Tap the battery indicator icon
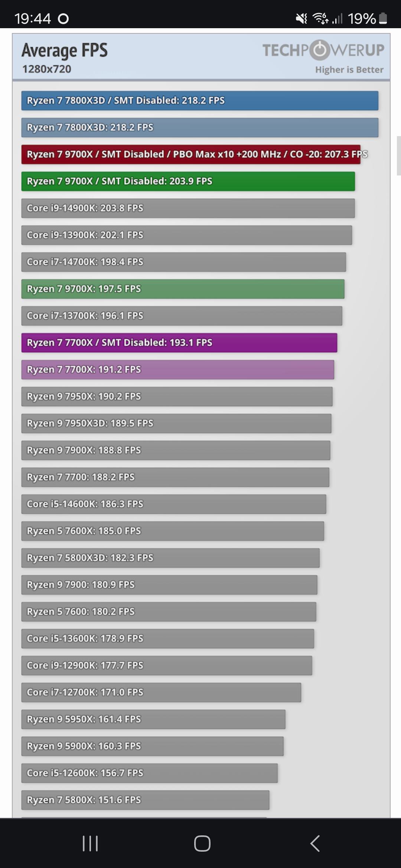 click(384, 18)
